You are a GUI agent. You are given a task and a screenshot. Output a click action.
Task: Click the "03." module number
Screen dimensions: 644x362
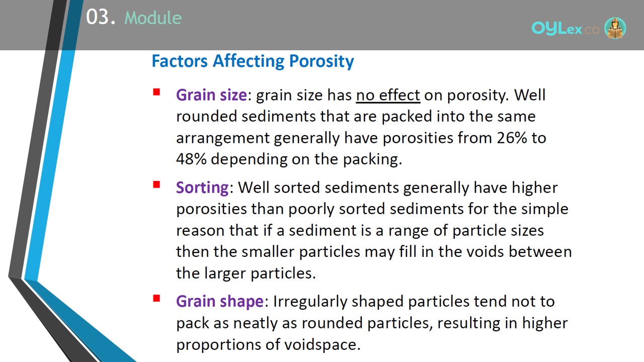[101, 18]
